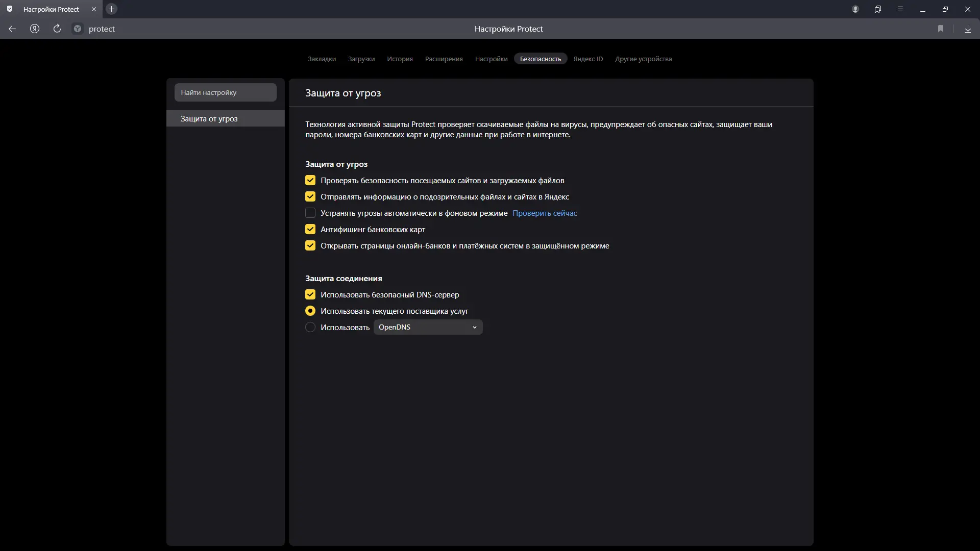Bookmark this page with the bookmark icon
This screenshot has width=980, height=551.
[941, 29]
